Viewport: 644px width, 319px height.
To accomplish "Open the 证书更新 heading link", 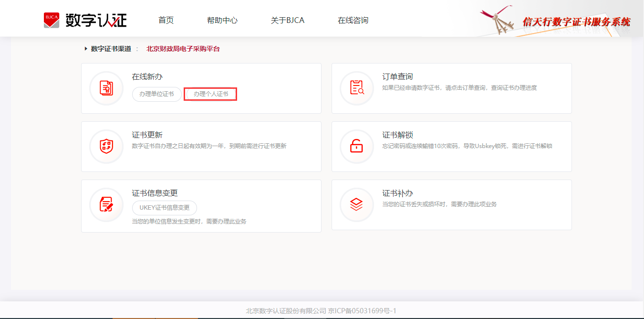I will (x=147, y=135).
